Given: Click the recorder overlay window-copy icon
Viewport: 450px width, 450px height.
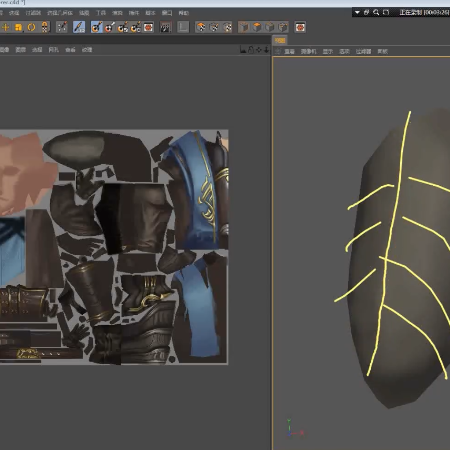Looking at the screenshot, I should 367,12.
